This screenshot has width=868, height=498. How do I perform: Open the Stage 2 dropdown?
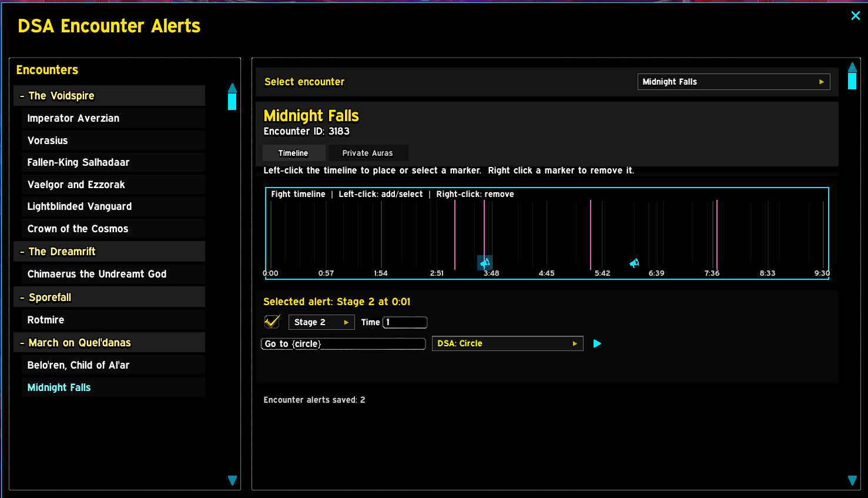[321, 322]
